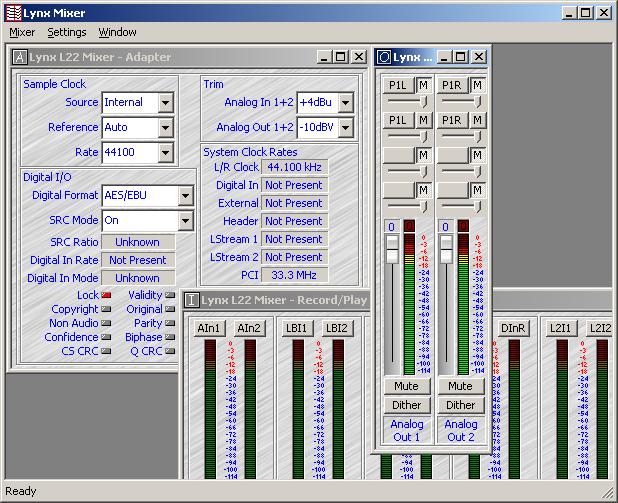Open first-row P1R source selector button
Image resolution: width=618 pixels, height=503 pixels.
[x=452, y=85]
